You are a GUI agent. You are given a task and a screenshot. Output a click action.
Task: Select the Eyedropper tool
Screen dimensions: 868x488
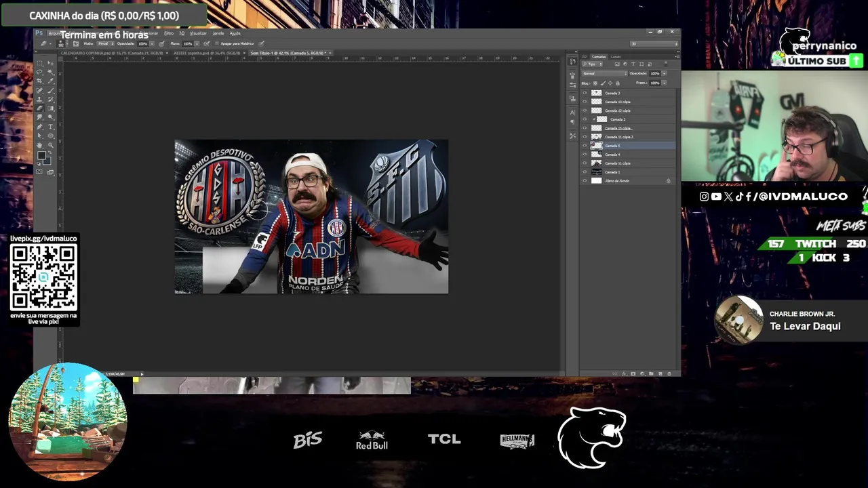coord(50,81)
